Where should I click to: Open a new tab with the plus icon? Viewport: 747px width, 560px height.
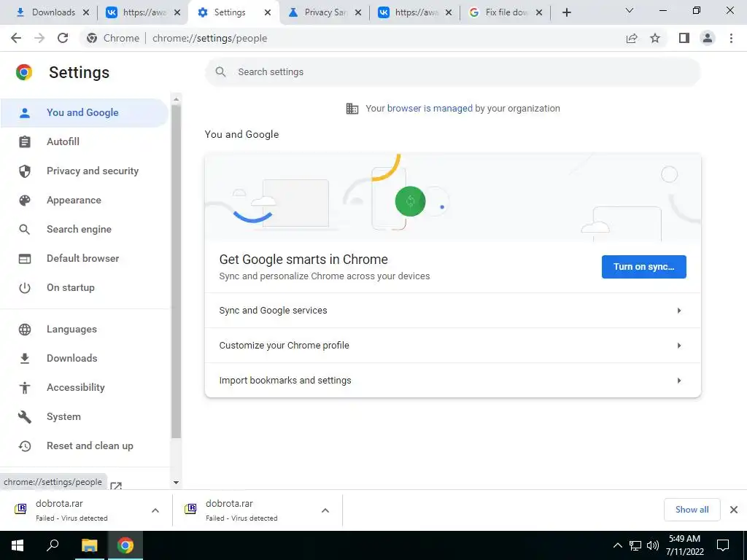coord(566,12)
